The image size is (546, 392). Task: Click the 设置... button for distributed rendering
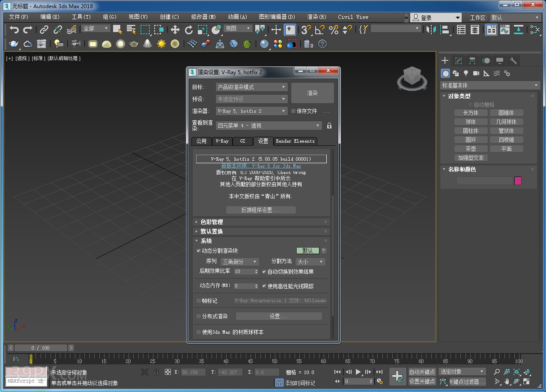(x=279, y=316)
